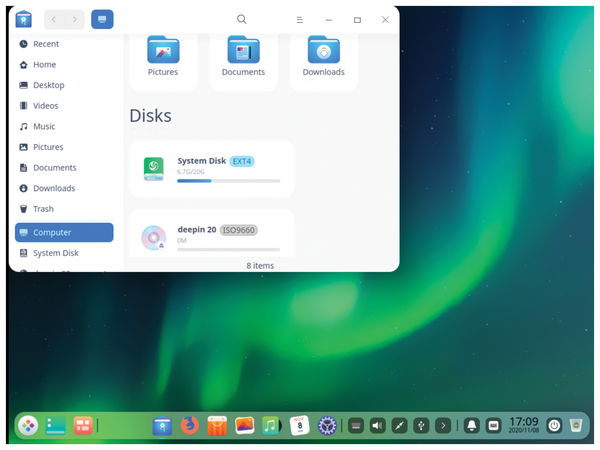Close the file manager window
This screenshot has width=600, height=450.
tap(385, 20)
